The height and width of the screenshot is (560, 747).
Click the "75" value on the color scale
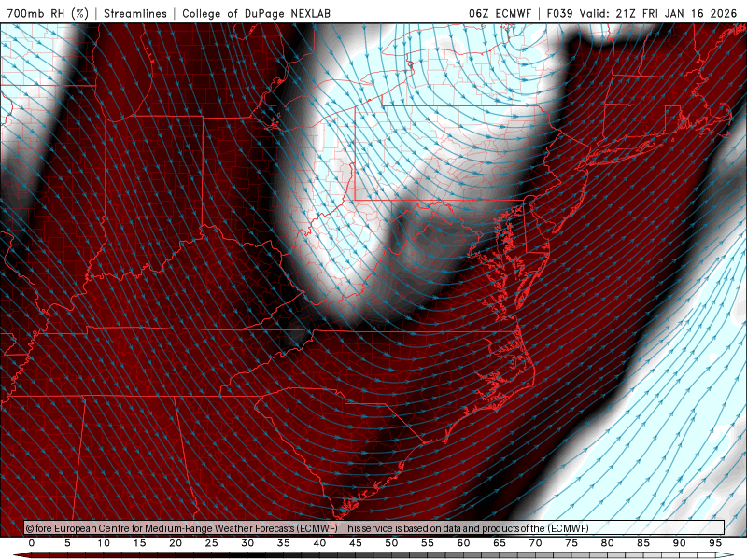tap(571, 543)
